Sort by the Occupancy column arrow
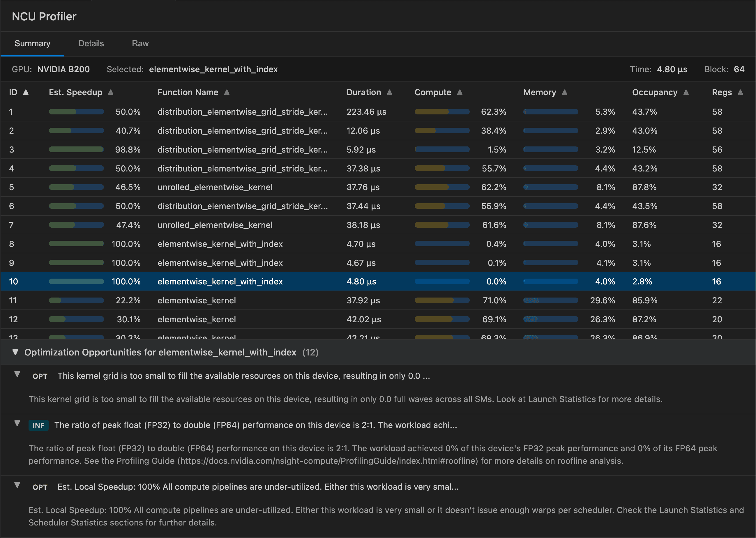The width and height of the screenshot is (756, 538). coord(686,92)
